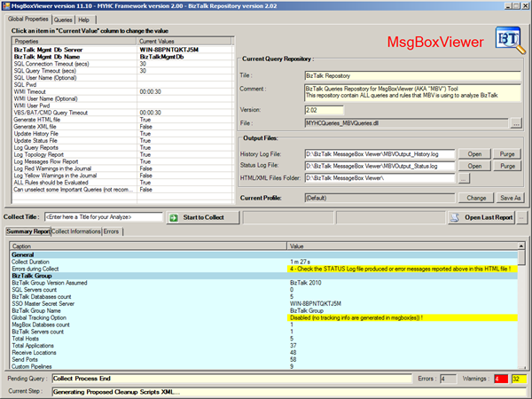Click ellipsis button beside Open Last Report
This screenshot has width=532, height=399.
(521, 216)
